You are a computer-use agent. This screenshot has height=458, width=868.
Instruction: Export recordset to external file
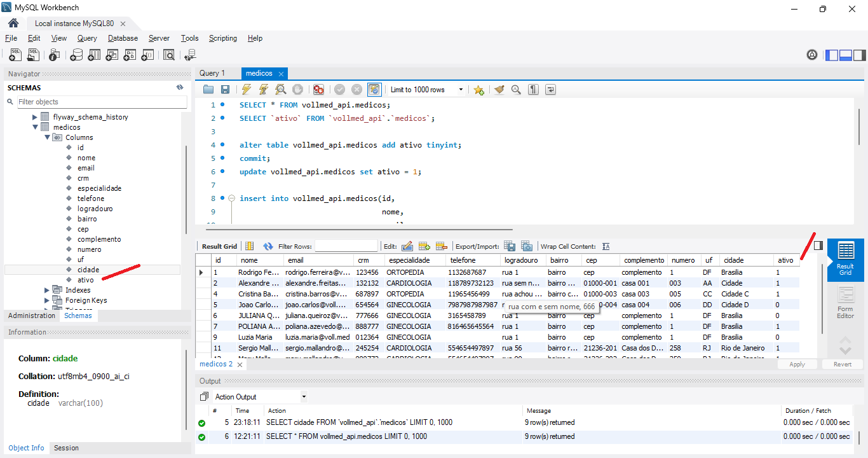pos(510,246)
